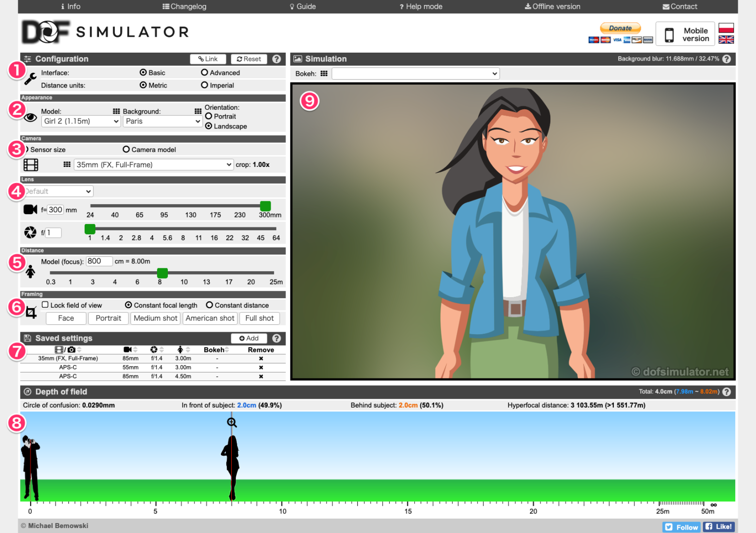
Task: Click the aperture icon beside f/ field
Action: tap(30, 232)
